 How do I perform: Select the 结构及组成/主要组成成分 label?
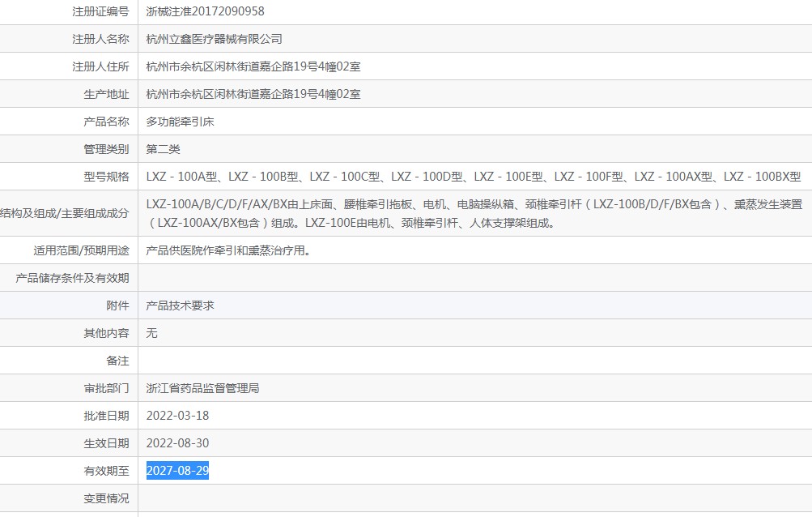coord(64,213)
